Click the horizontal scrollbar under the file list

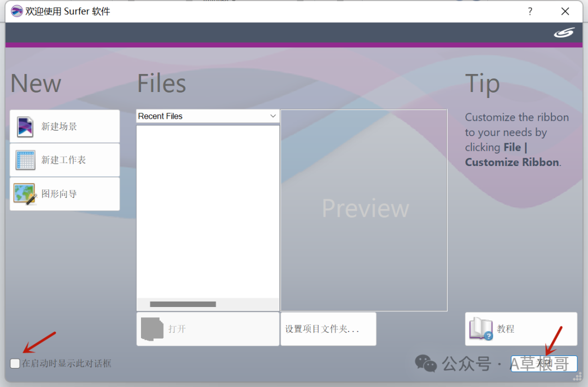click(183, 304)
